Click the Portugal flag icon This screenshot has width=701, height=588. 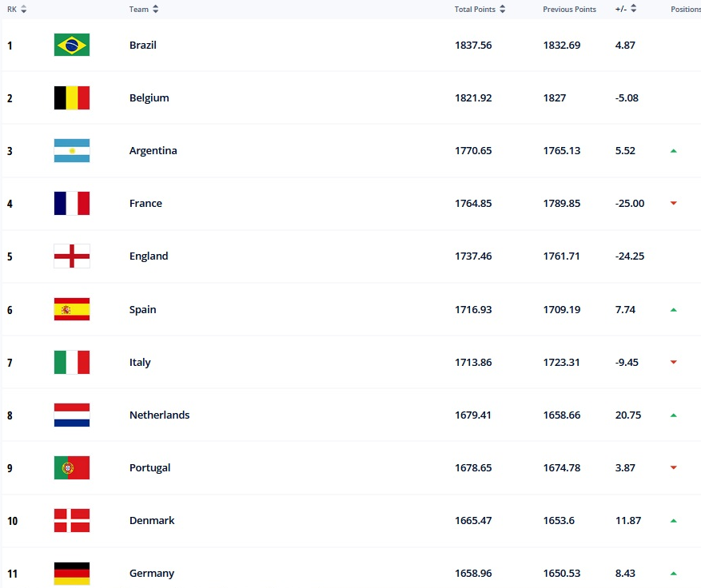(x=72, y=467)
